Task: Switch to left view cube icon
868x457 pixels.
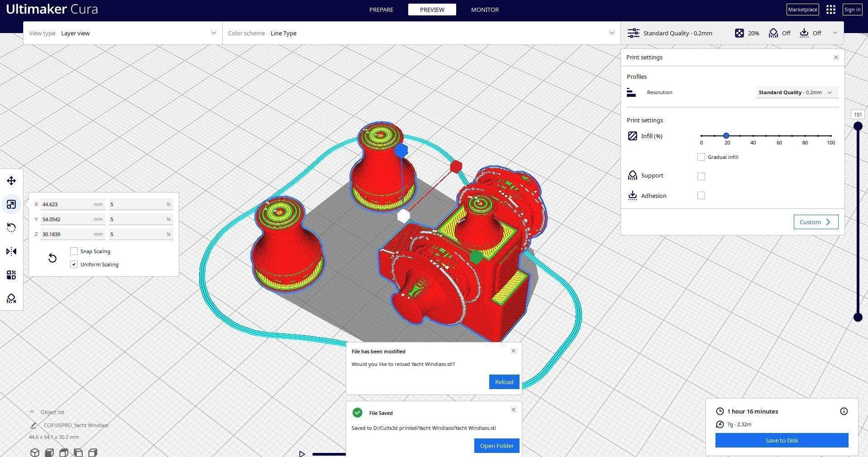Action: click(x=78, y=452)
